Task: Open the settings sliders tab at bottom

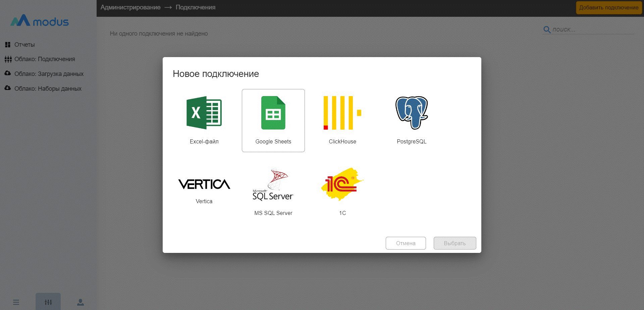Action: point(48,302)
